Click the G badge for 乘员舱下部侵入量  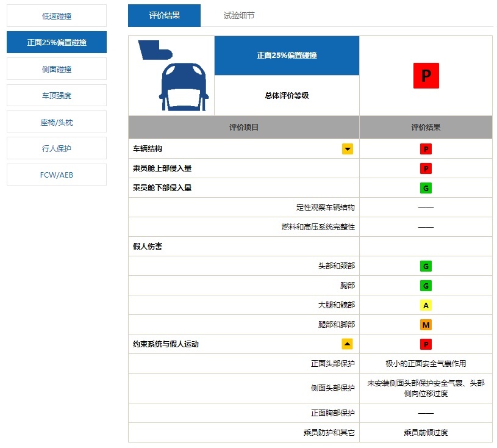point(426,188)
